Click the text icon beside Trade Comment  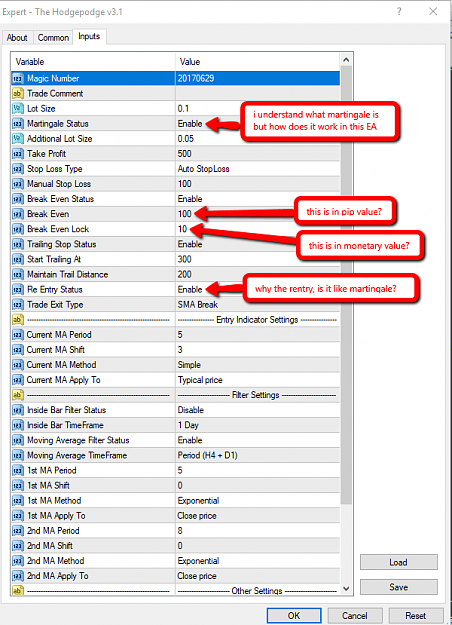[x=18, y=94]
